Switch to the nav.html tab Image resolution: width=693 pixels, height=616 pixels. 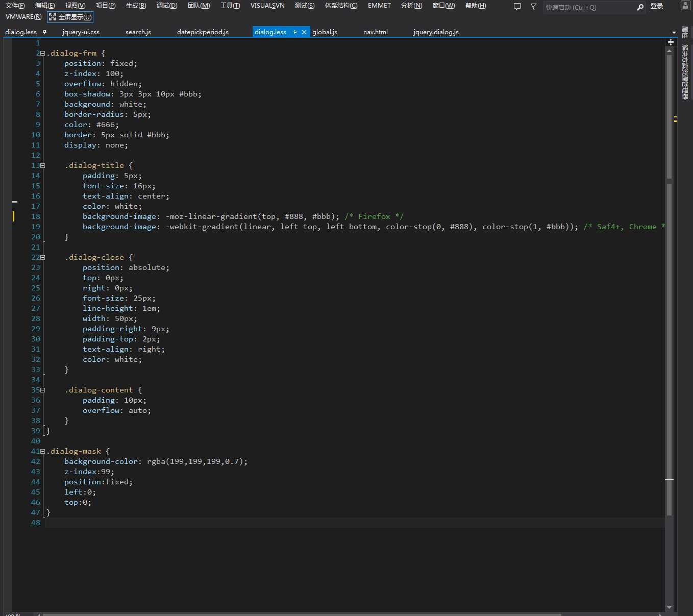click(376, 32)
